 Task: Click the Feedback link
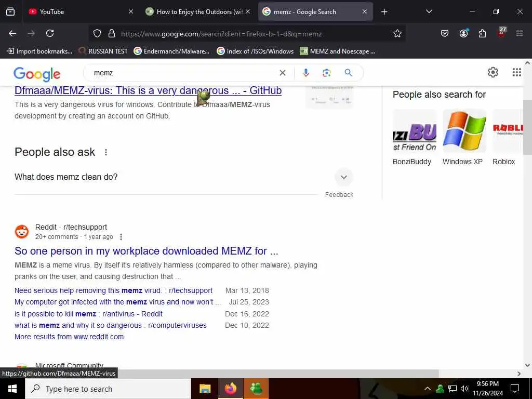339,195
